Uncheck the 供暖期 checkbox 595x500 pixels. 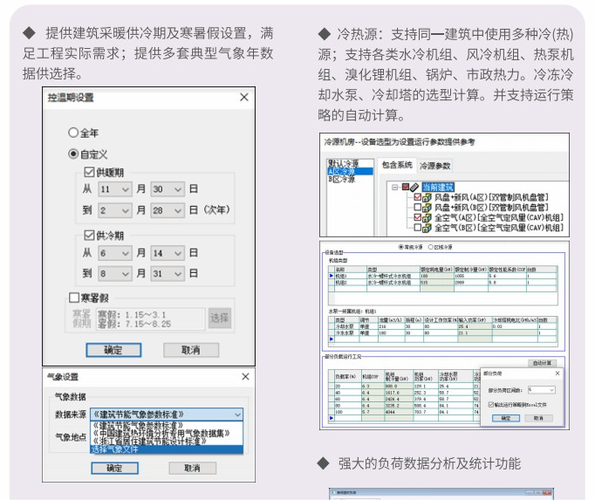pos(89,172)
